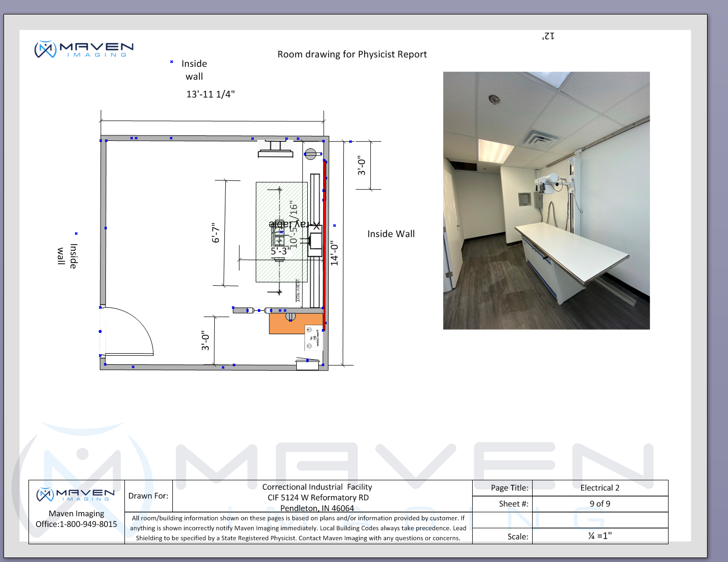This screenshot has width=728, height=562.
Task: Click the "13'-11 1/4"" width dimension text
Action: (x=210, y=94)
